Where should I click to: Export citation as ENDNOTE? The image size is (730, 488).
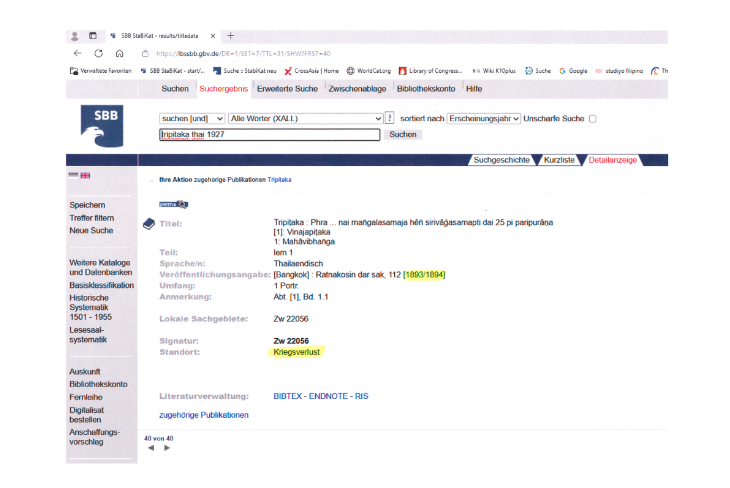pyautogui.click(x=328, y=396)
